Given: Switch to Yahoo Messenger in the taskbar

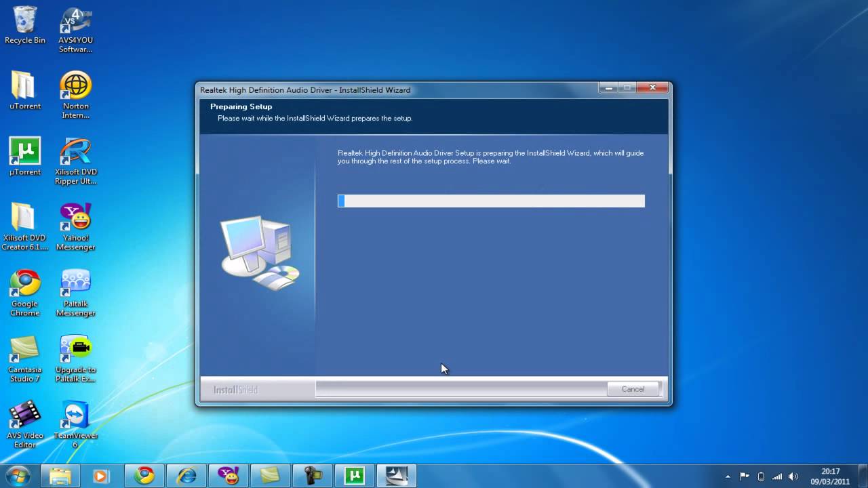Looking at the screenshot, I should [x=228, y=476].
